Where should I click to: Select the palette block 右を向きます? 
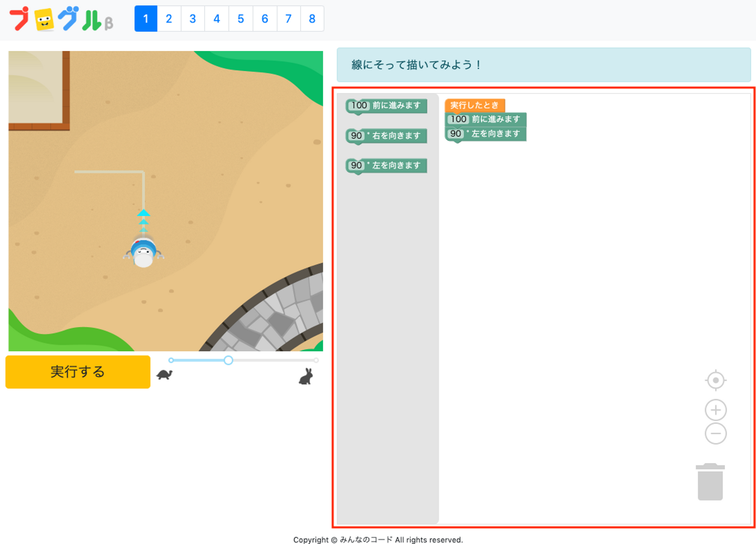tap(386, 136)
